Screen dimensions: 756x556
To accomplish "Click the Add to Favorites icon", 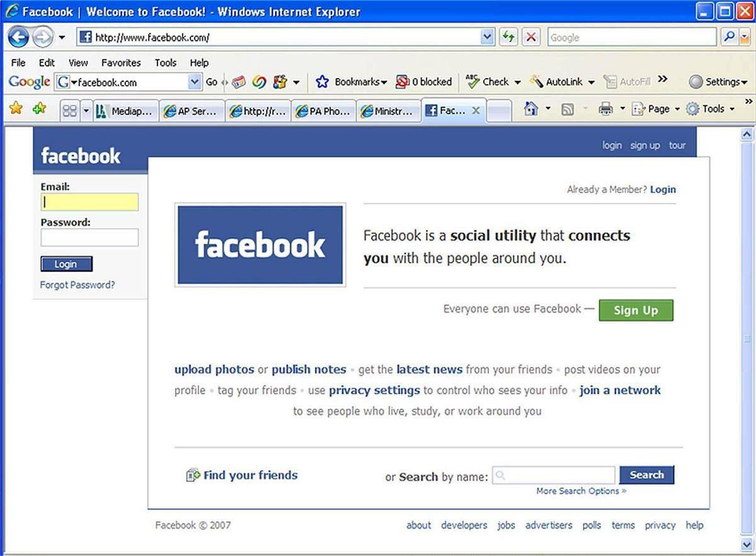I will click(x=39, y=109).
